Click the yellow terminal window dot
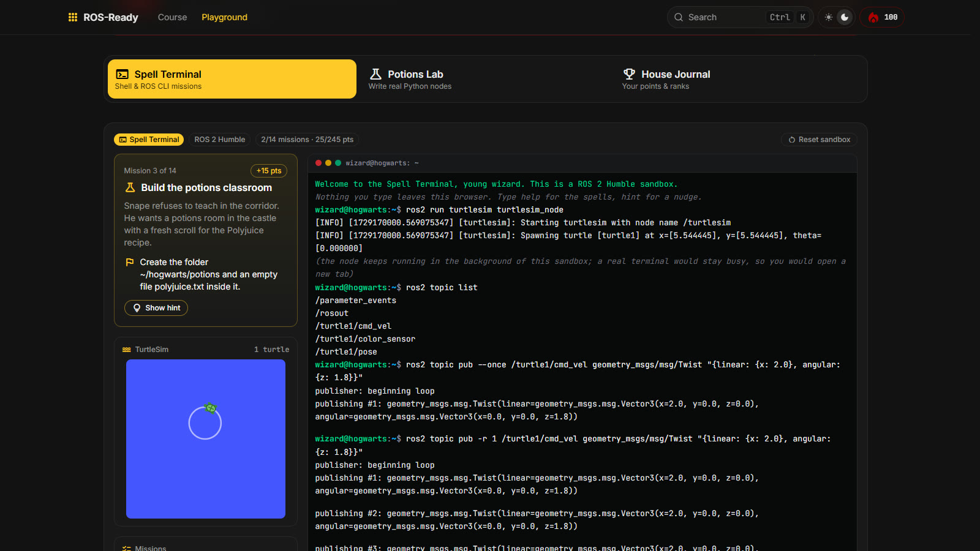 click(328, 163)
